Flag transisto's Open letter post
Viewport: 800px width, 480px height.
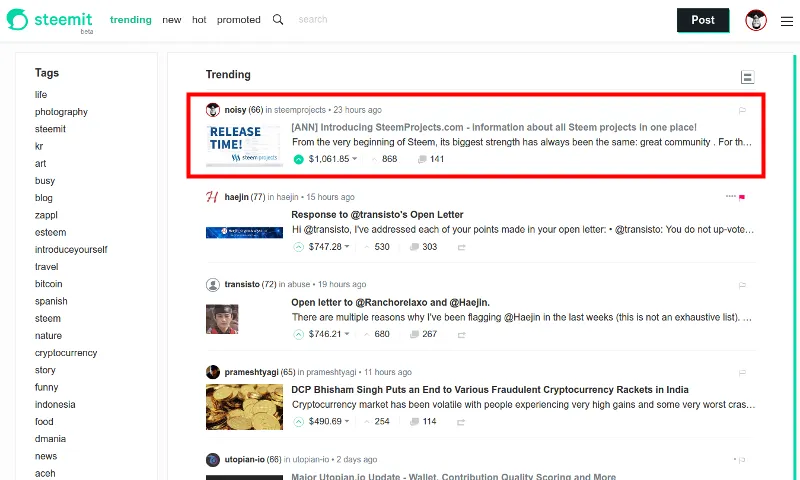(742, 285)
